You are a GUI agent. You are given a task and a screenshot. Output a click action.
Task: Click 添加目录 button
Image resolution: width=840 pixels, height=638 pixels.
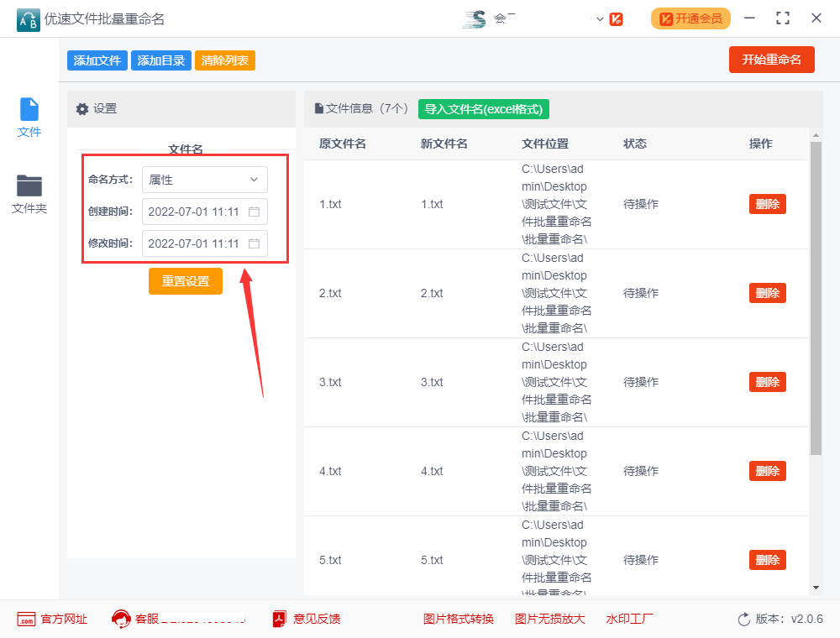[161, 60]
